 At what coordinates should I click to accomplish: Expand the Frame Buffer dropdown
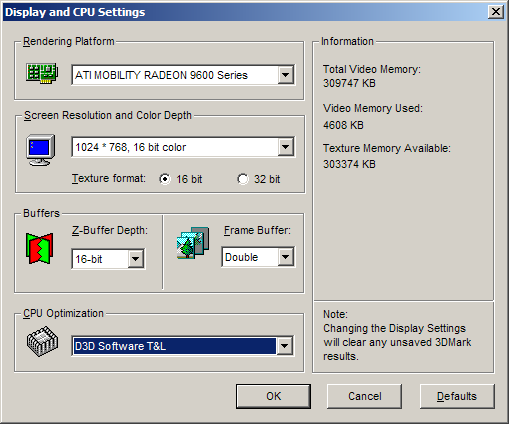286,257
